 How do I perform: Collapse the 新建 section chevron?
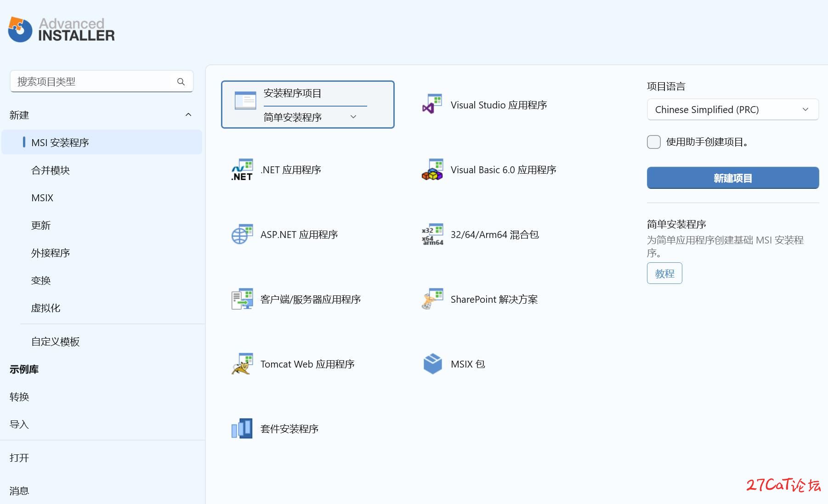pyautogui.click(x=188, y=115)
